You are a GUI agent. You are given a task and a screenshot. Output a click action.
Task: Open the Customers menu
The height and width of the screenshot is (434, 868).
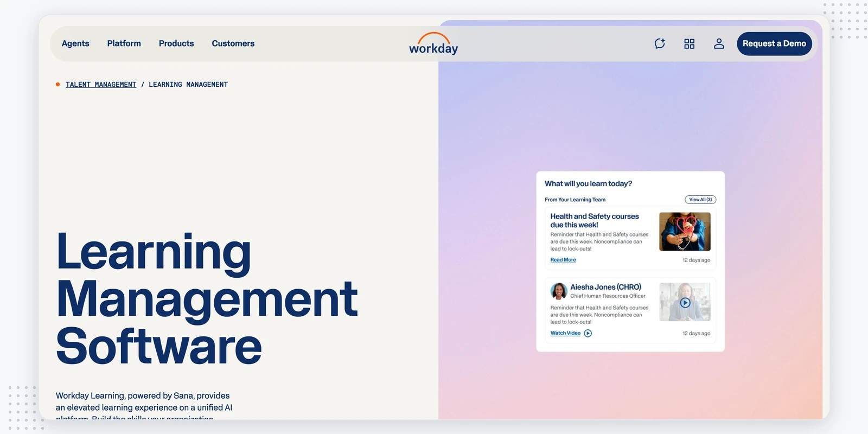coord(233,43)
